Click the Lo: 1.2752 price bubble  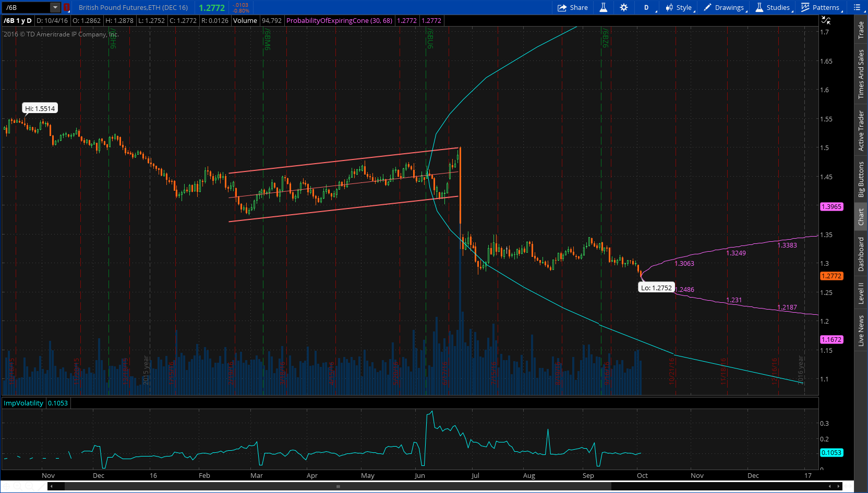[656, 288]
